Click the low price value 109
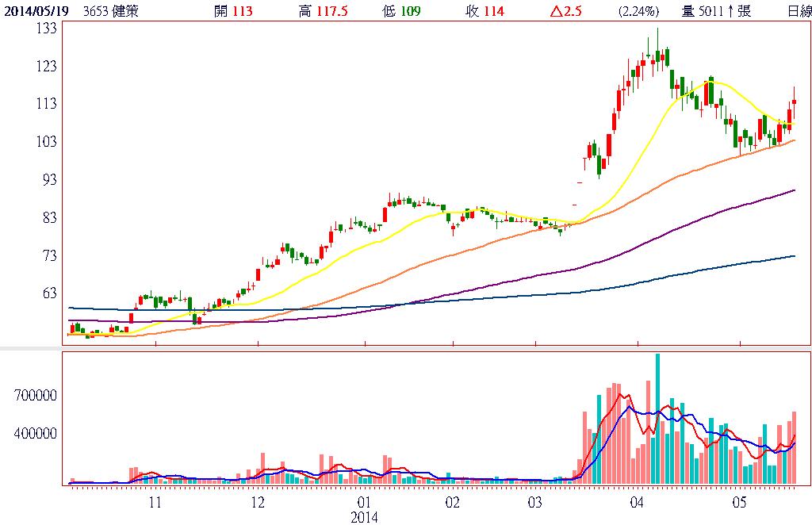Screen dimensions: 812x525 point(409,11)
